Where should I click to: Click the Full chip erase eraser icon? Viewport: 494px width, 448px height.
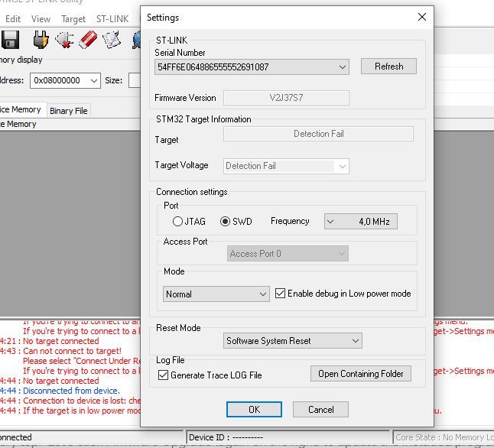click(x=88, y=40)
